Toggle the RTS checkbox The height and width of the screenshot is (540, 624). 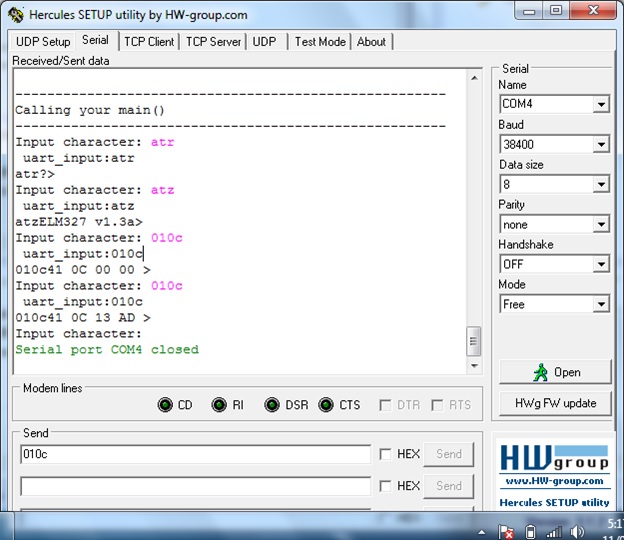click(x=437, y=405)
